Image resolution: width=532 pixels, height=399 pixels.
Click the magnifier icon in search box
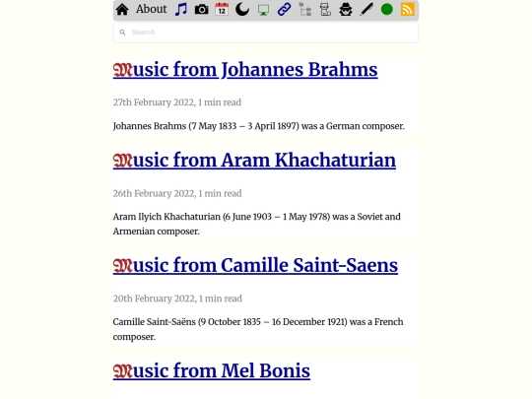pyautogui.click(x=122, y=33)
